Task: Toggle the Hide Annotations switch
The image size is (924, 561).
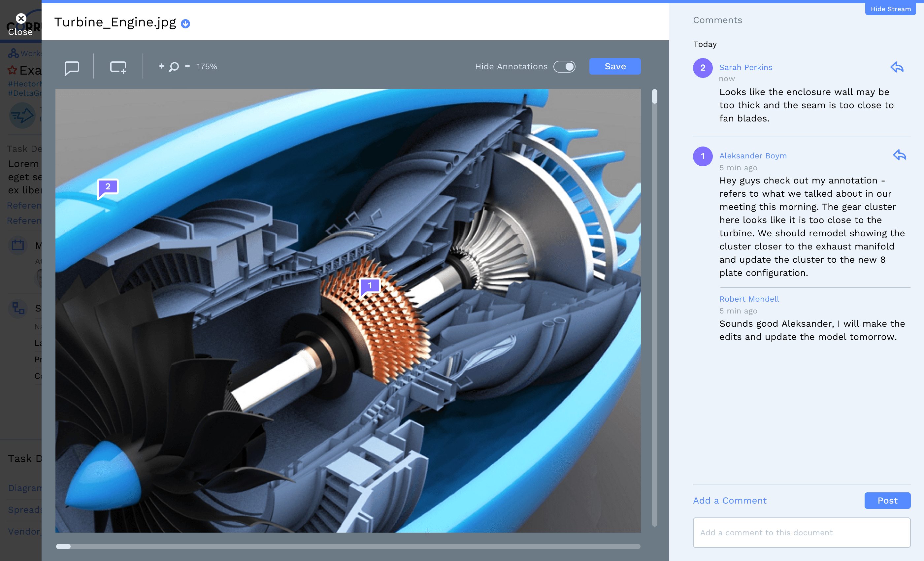Action: pyautogui.click(x=564, y=66)
